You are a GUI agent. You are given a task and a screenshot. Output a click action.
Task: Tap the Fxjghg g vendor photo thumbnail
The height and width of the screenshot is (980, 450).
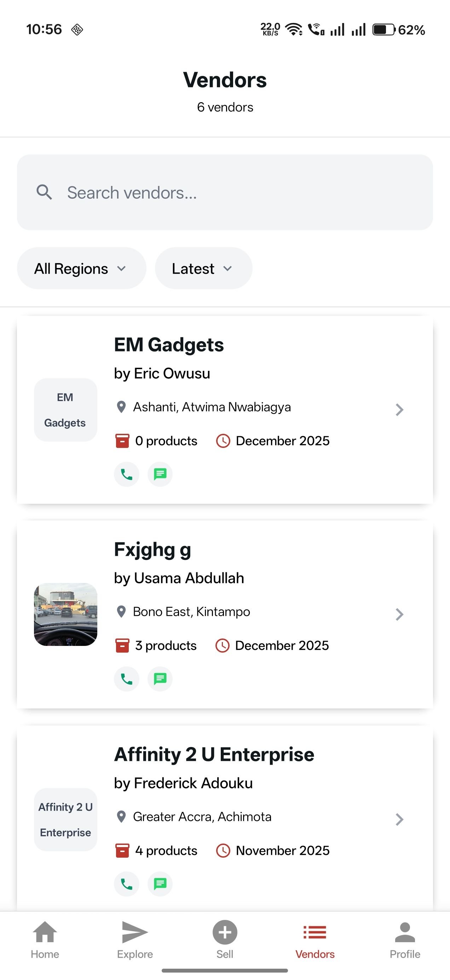65,614
